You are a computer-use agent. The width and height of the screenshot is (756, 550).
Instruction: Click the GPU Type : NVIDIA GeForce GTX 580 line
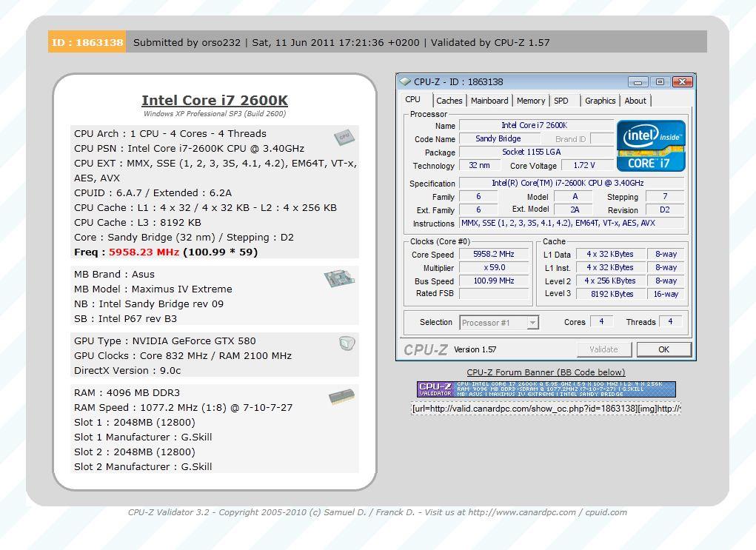click(x=165, y=341)
